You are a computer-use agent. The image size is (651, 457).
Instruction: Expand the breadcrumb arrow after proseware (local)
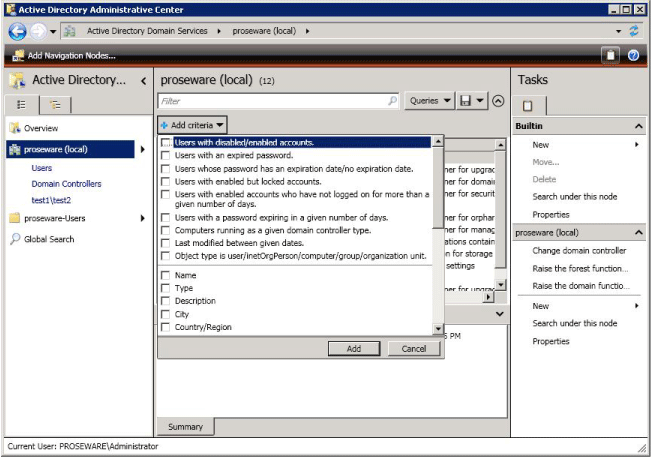[x=307, y=31]
